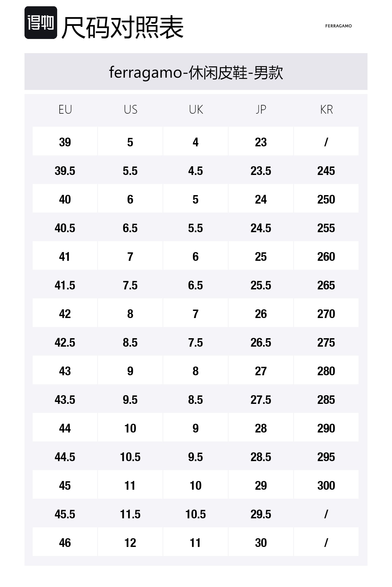Click the KR slash cell in the EU 39 row
This screenshot has width=392, height=587.
(326, 142)
